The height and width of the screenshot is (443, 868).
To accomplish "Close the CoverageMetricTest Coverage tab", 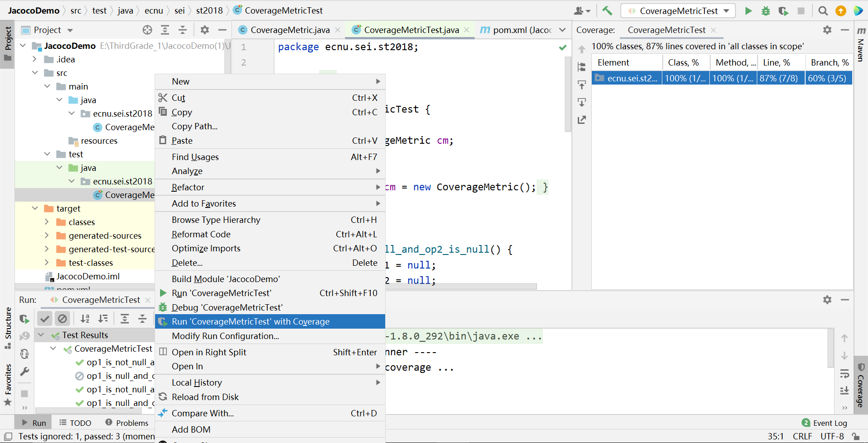I will [x=713, y=30].
